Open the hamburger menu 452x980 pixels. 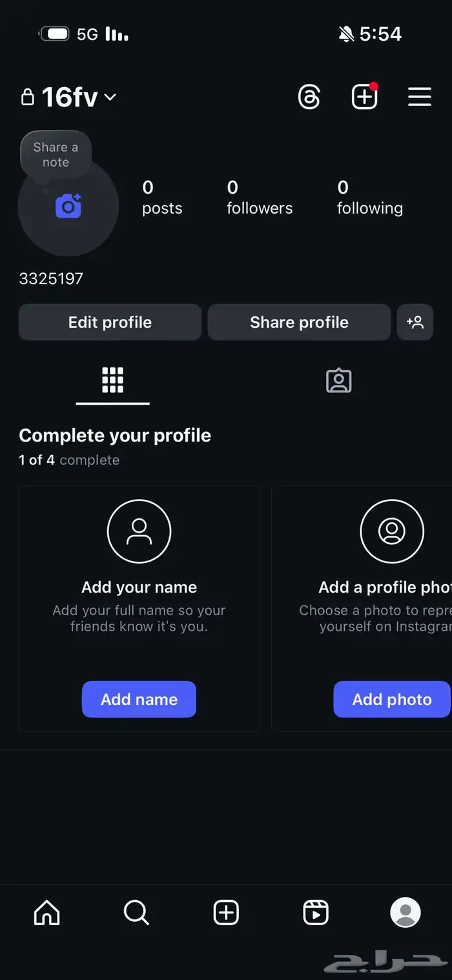pos(419,97)
